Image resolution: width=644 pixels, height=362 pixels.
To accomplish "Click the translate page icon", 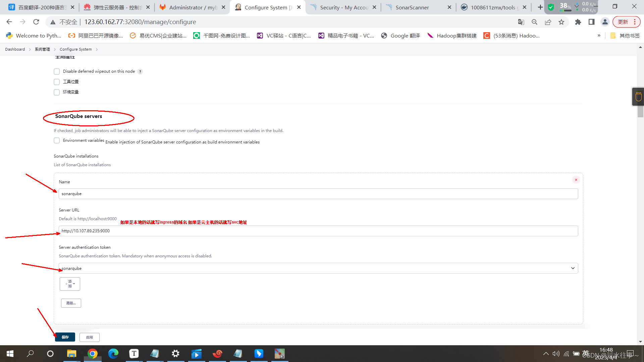I will 521,22.
